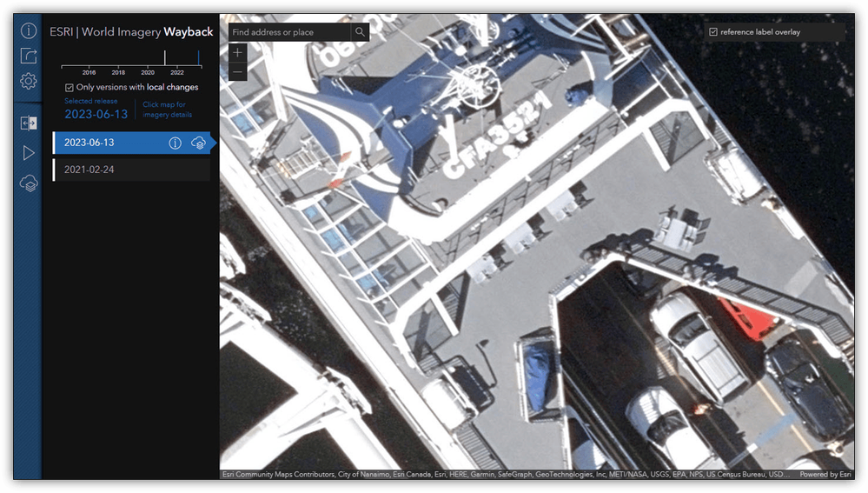
Task: Click the blue timeline marker for 2023
Action: [x=199, y=58]
